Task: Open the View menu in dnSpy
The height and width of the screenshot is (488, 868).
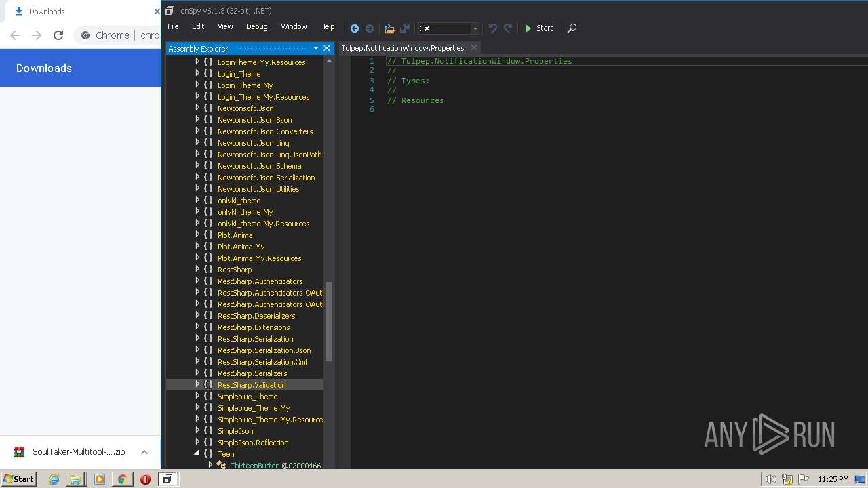Action: pyautogui.click(x=225, y=26)
